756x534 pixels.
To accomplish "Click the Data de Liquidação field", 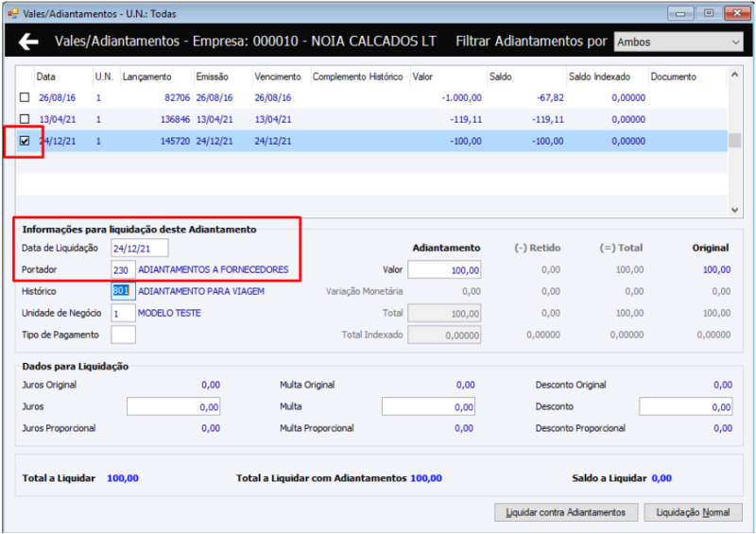I will (x=140, y=249).
